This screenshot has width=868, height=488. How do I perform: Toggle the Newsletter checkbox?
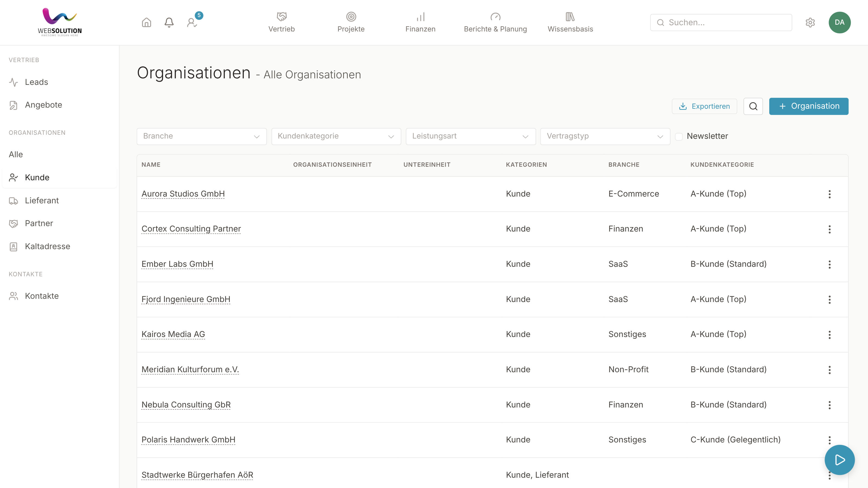[x=679, y=136]
